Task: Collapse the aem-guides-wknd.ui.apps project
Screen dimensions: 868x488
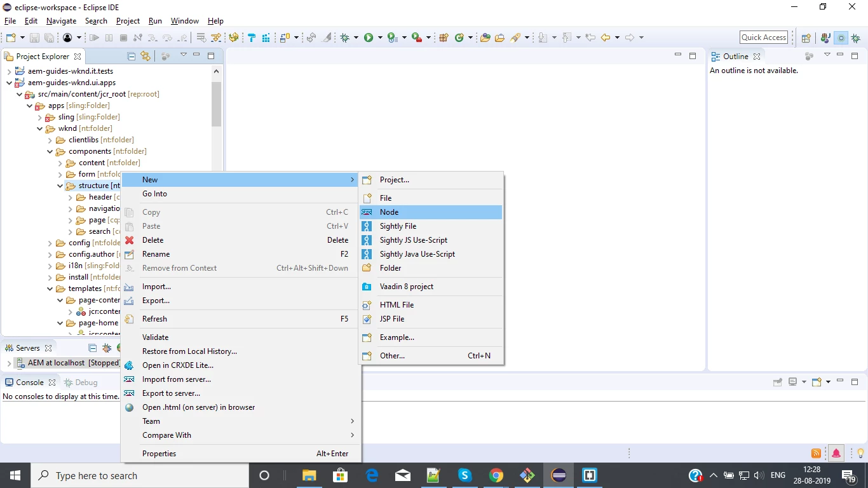Action: [9, 83]
